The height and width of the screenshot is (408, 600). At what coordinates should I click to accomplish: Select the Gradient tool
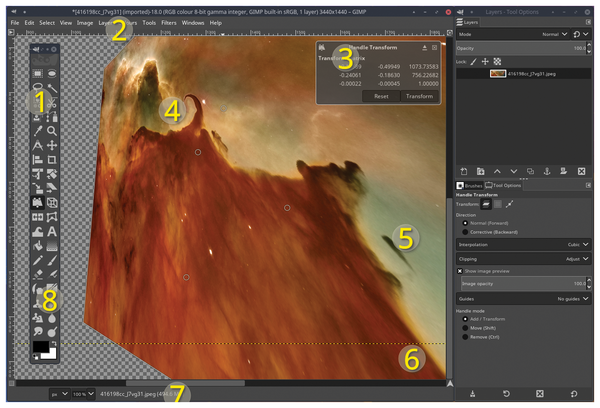click(52, 246)
